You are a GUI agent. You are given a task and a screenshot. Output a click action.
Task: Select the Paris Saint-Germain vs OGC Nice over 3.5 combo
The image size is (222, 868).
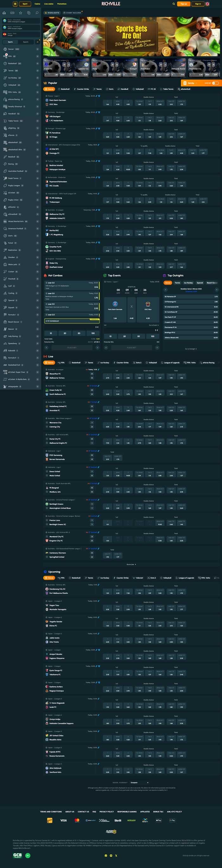[x=72, y=307]
